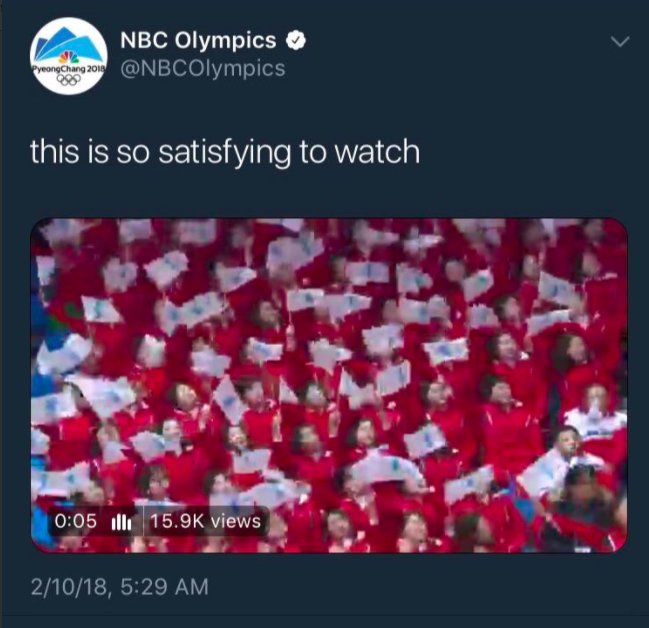Click the "5:29 AM" time text

click(x=164, y=587)
